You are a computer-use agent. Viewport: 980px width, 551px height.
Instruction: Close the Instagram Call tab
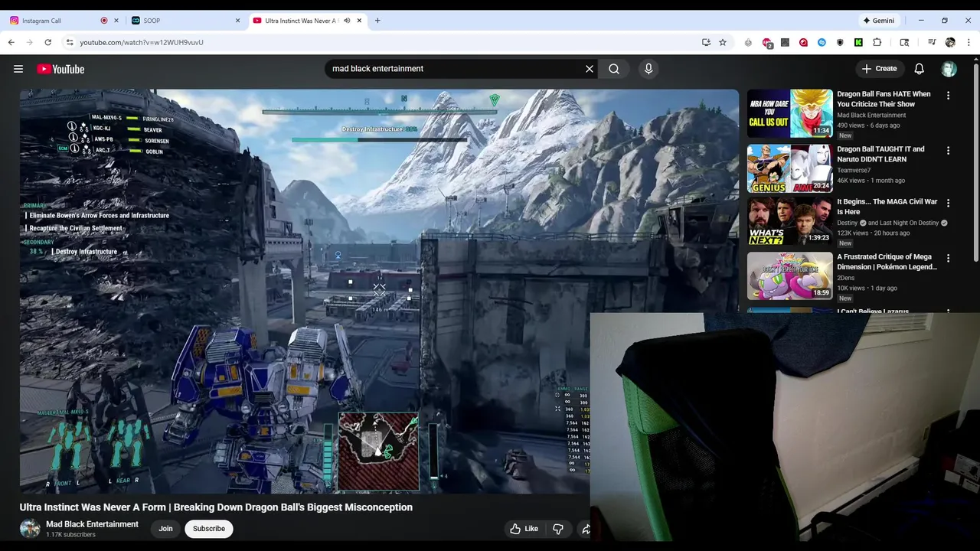[x=116, y=21]
